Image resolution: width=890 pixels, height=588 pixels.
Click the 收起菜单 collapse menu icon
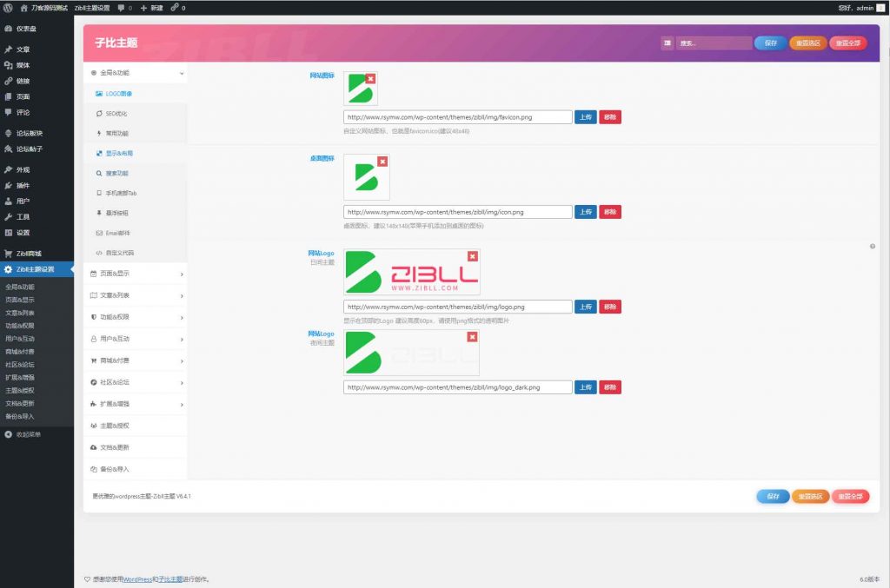pyautogui.click(x=9, y=434)
